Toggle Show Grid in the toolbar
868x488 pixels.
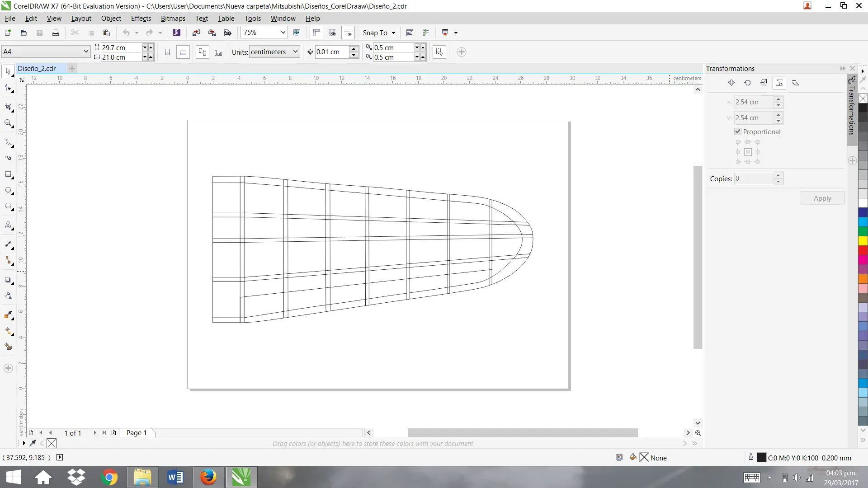[332, 33]
